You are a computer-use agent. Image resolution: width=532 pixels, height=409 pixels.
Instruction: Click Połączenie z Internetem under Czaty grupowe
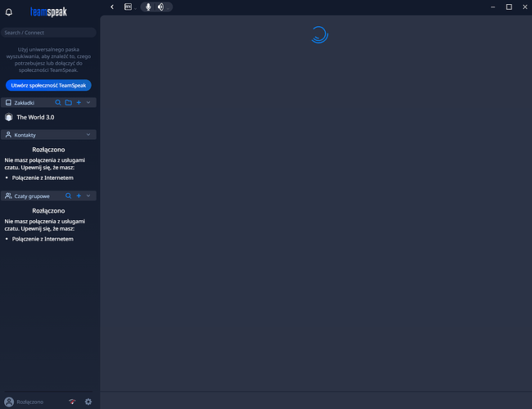click(43, 239)
